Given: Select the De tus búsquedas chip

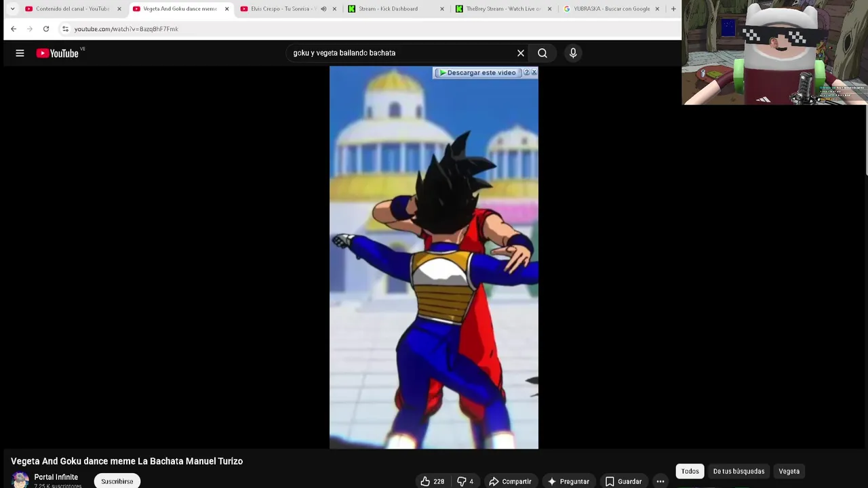Looking at the screenshot, I should [x=738, y=471].
